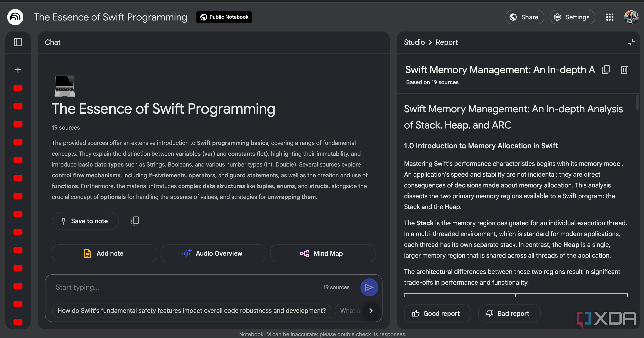
Task: Click the 1.0 Introduction to Memory Allocation heading
Action: tap(481, 146)
